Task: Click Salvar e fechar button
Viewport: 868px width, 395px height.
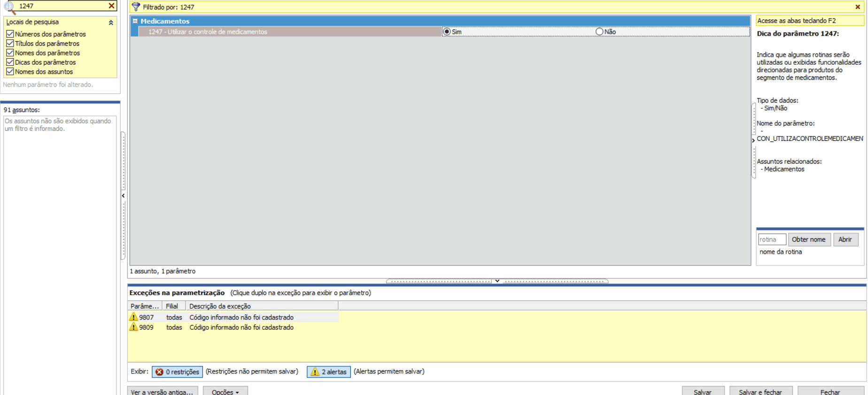Action: click(x=761, y=391)
